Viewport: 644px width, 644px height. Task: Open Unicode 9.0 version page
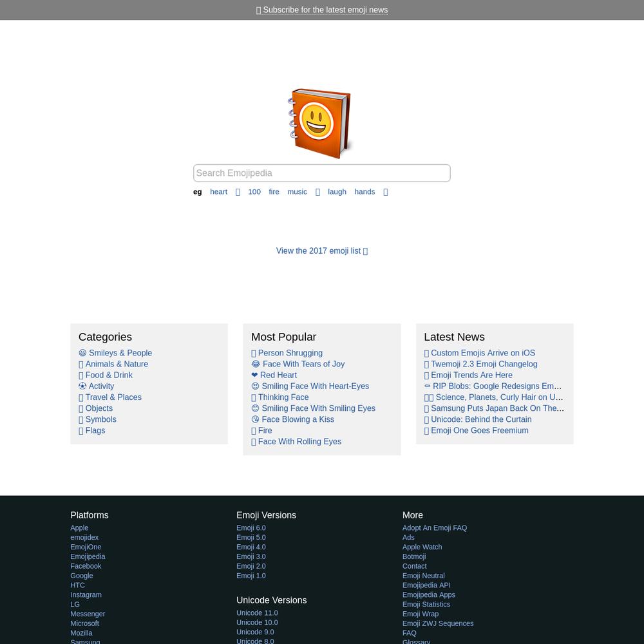(255, 632)
